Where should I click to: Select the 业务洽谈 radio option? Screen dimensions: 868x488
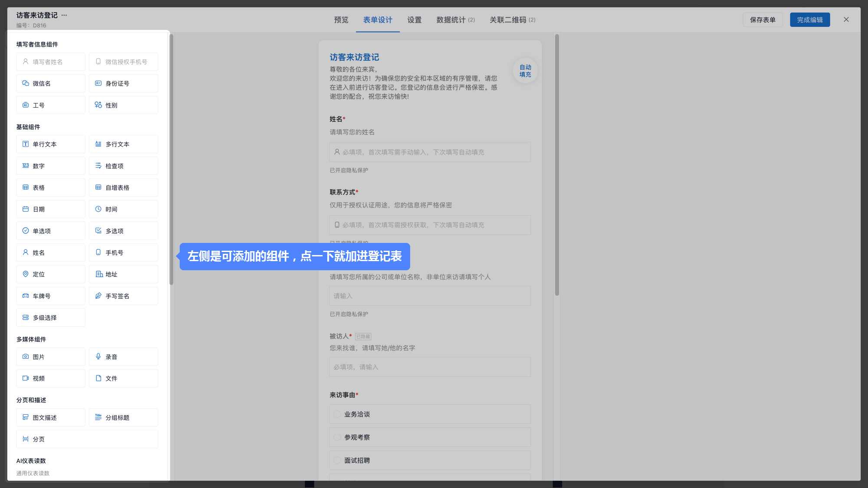pos(430,414)
